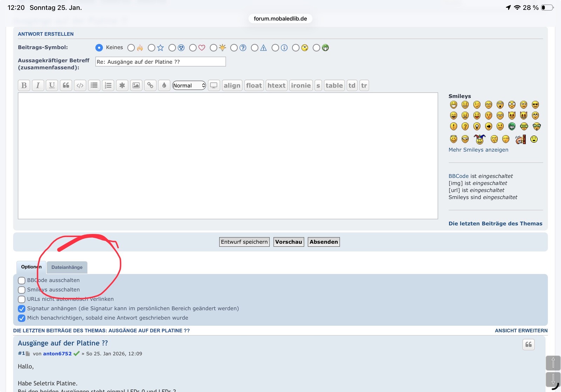Insert an image using the picture icon

[x=136, y=85]
